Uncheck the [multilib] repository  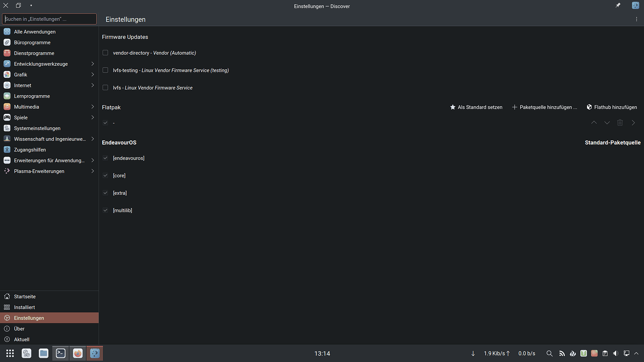tap(105, 210)
